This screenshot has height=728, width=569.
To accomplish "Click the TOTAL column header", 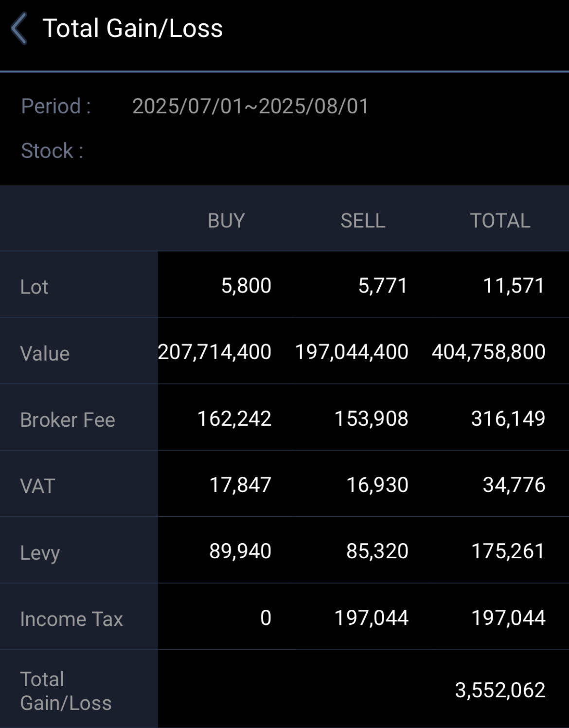I will [x=500, y=221].
